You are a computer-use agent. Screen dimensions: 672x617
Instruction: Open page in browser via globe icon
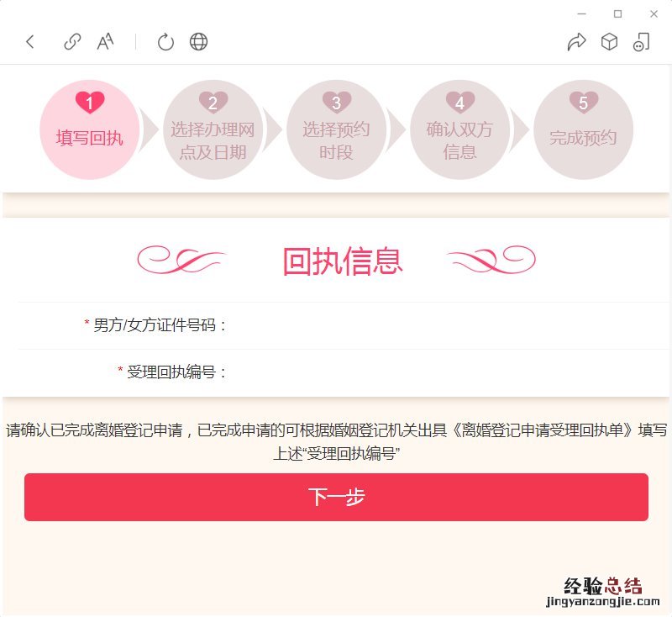click(198, 41)
